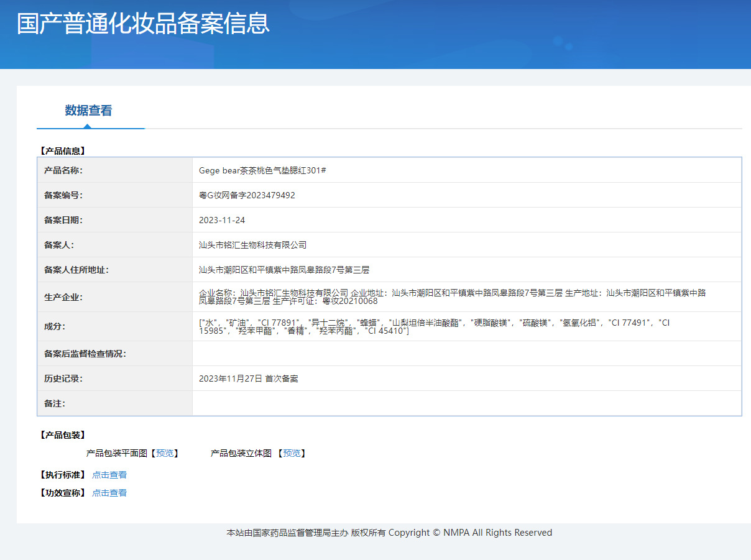Click the filing number 粤G妆网备字2023479492
Image resolution: width=751 pixels, height=560 pixels.
(247, 195)
